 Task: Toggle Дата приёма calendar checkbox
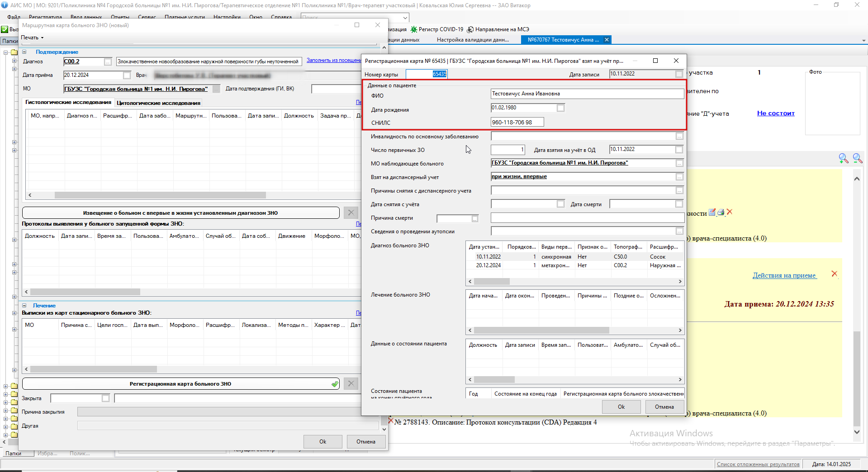[127, 76]
